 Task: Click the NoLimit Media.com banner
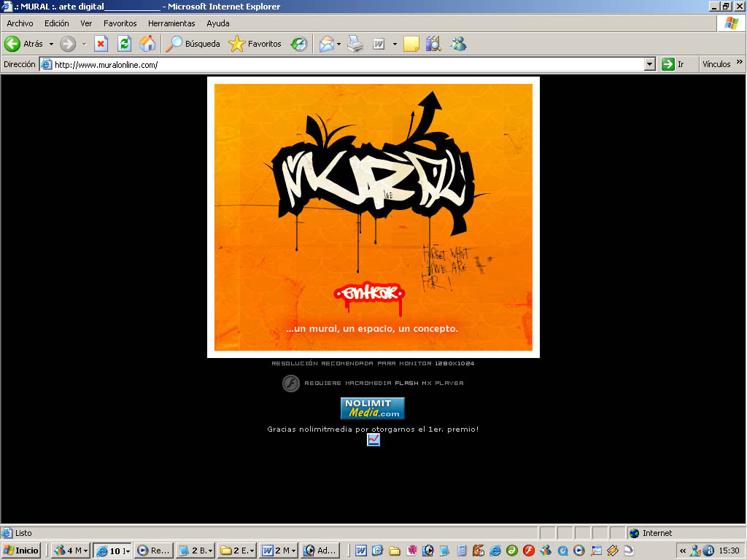coord(372,408)
